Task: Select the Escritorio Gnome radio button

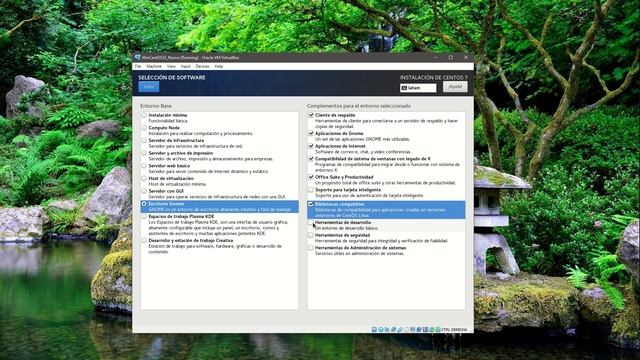Action: coord(144,204)
